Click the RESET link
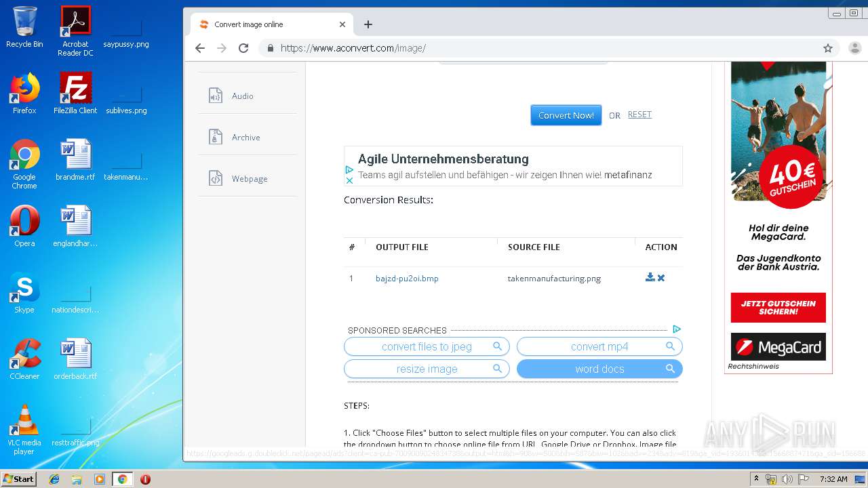The height and width of the screenshot is (488, 868). coord(639,115)
